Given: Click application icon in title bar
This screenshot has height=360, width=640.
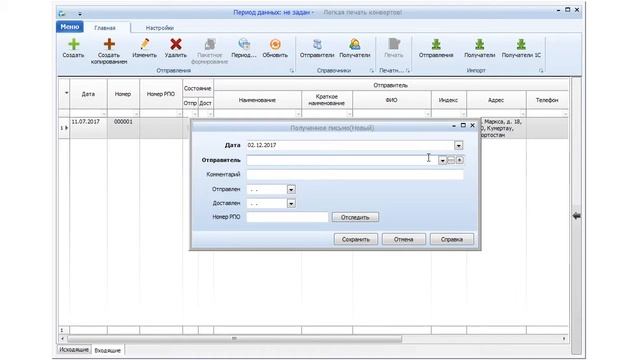Looking at the screenshot, I should [62, 13].
